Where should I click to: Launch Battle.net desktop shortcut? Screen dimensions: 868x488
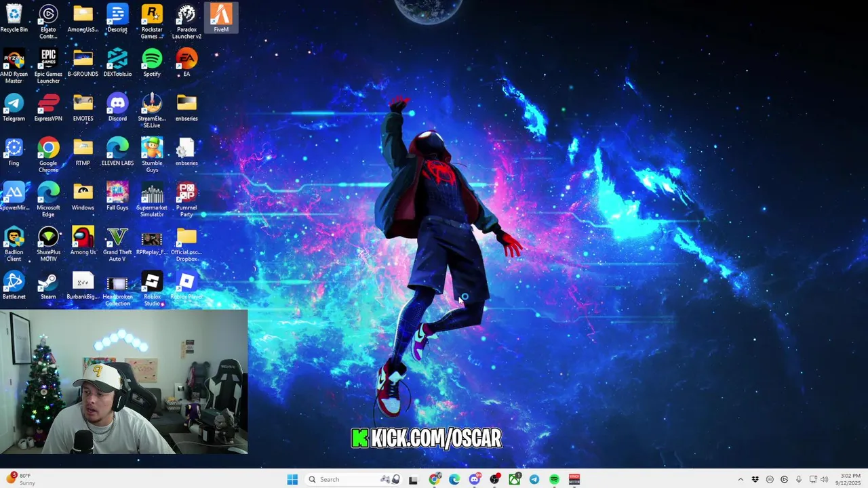[14, 286]
